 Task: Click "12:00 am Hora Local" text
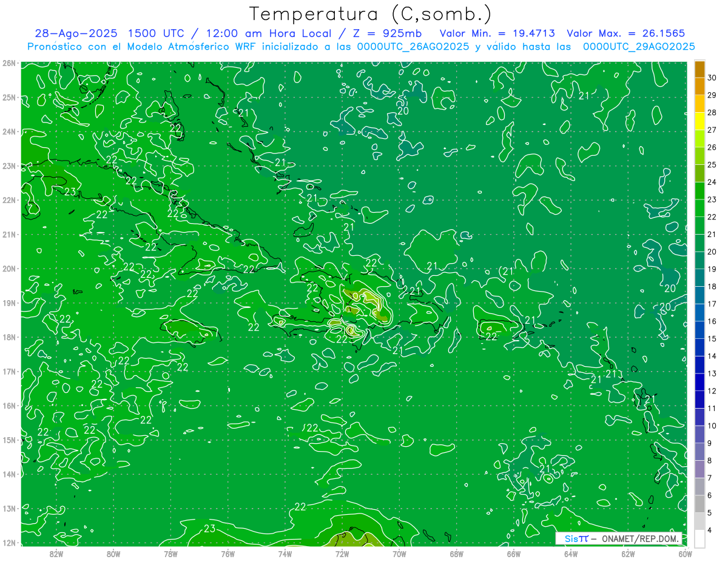269,33
